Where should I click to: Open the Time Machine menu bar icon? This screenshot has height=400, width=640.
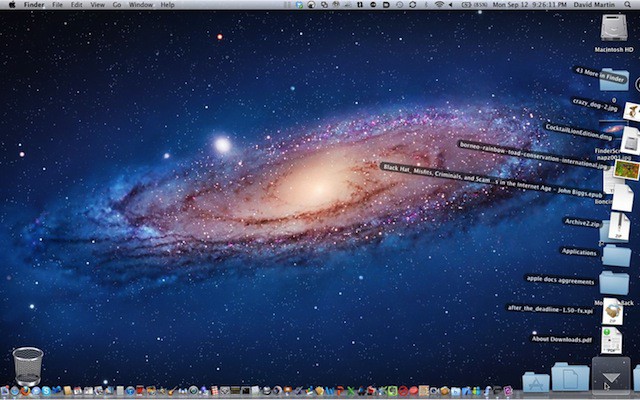[398, 5]
